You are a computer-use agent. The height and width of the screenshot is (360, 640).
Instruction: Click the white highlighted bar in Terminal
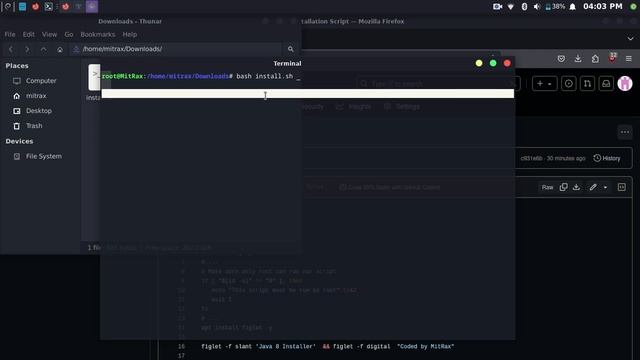308,93
